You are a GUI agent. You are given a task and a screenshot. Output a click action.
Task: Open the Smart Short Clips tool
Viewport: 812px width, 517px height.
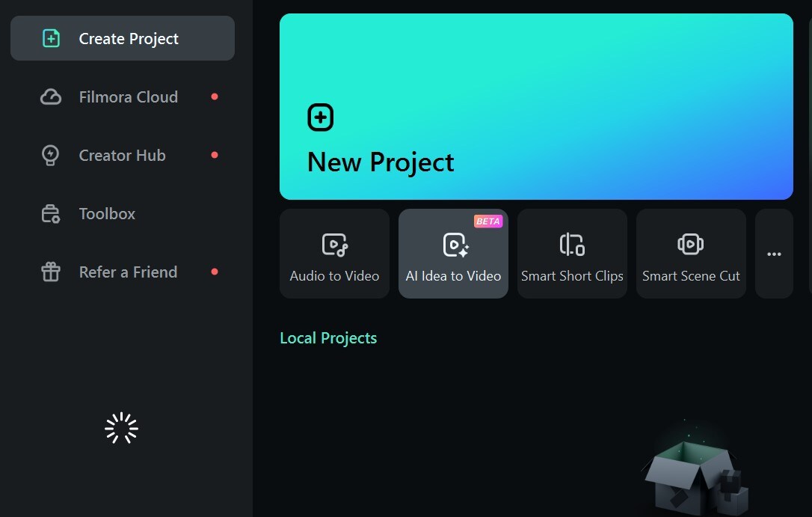pyautogui.click(x=572, y=254)
